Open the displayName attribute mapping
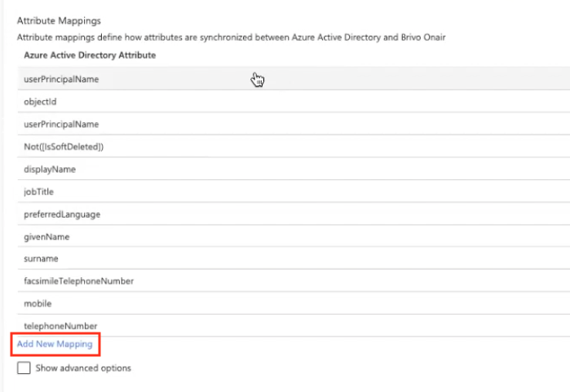Viewport: 570px width, 392px height. 294,169
